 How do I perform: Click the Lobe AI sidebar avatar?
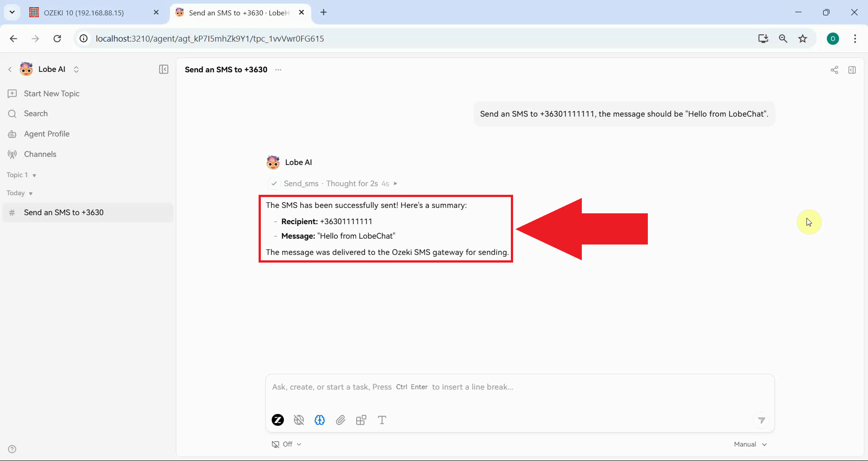tap(26, 69)
